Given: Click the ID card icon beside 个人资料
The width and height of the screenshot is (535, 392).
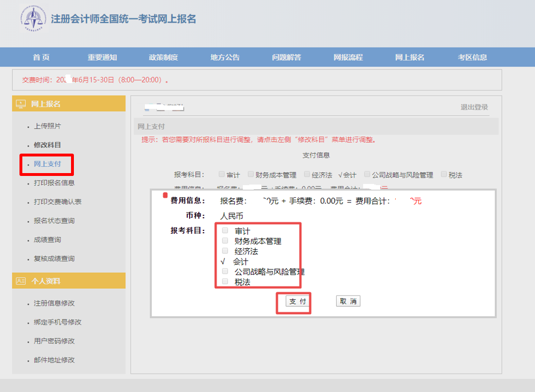Looking at the screenshot, I should pos(21,281).
